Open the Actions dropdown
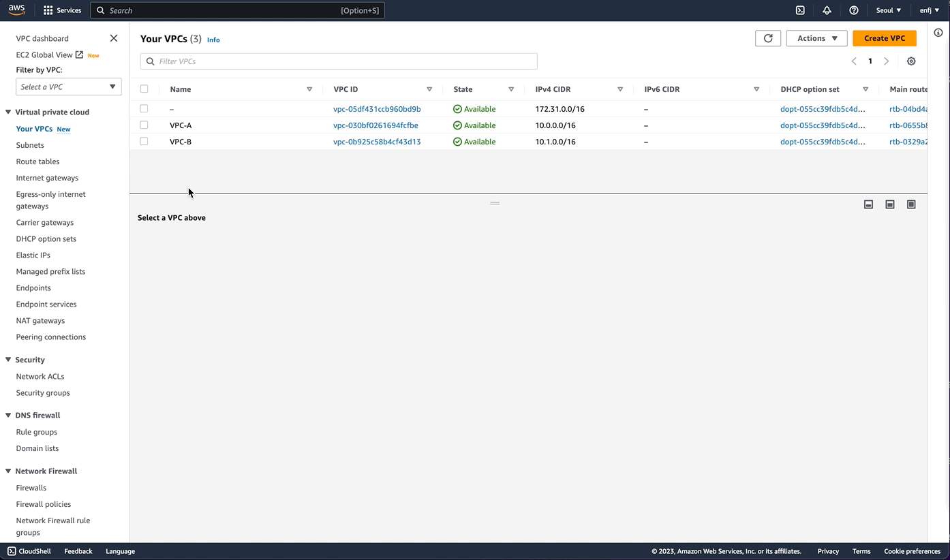 pyautogui.click(x=816, y=38)
